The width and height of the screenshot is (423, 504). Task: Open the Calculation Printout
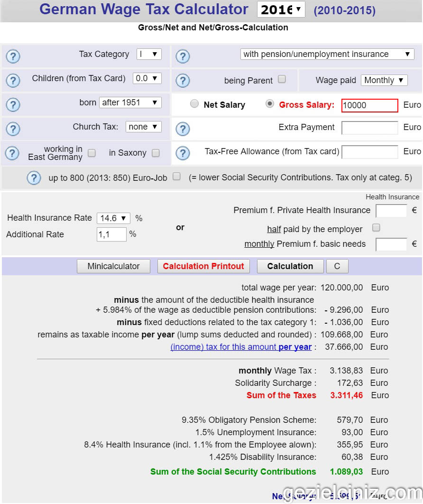click(x=203, y=266)
